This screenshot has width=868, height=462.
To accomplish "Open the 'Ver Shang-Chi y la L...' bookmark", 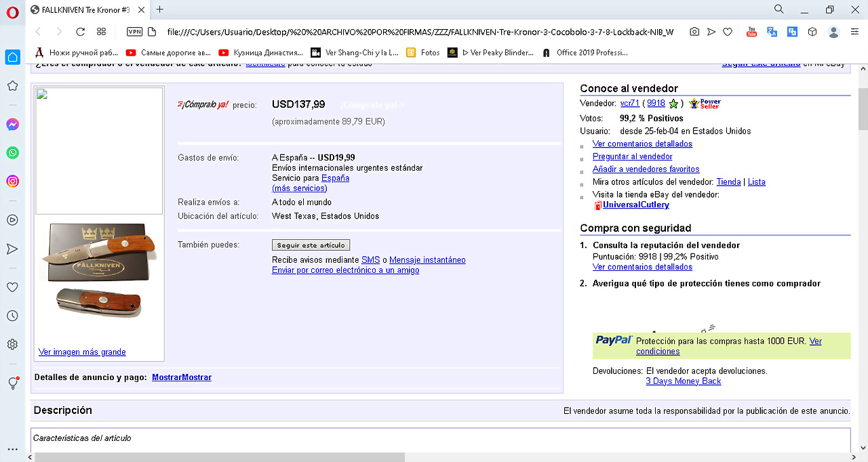I will pyautogui.click(x=355, y=52).
